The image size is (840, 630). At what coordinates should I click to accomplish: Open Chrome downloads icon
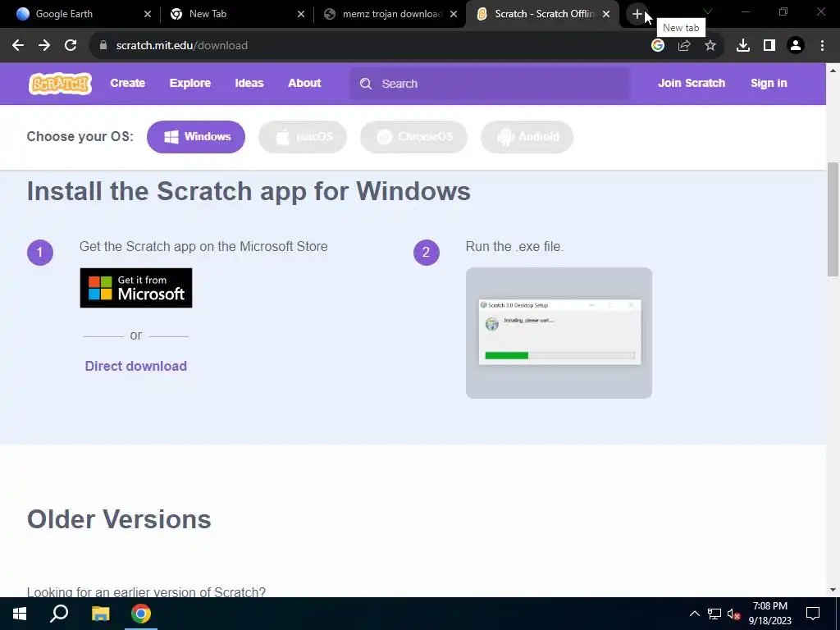pos(743,46)
